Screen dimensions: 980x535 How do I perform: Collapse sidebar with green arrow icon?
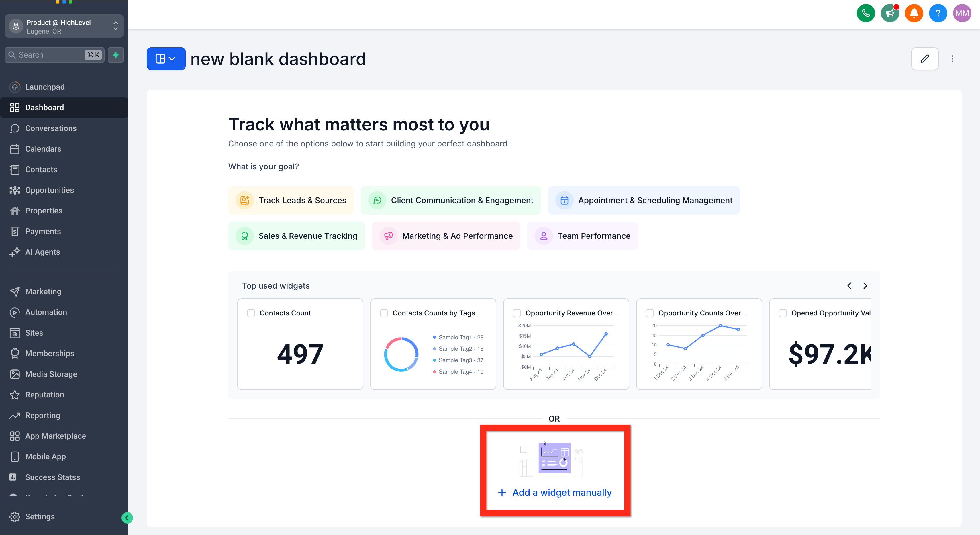(x=127, y=518)
